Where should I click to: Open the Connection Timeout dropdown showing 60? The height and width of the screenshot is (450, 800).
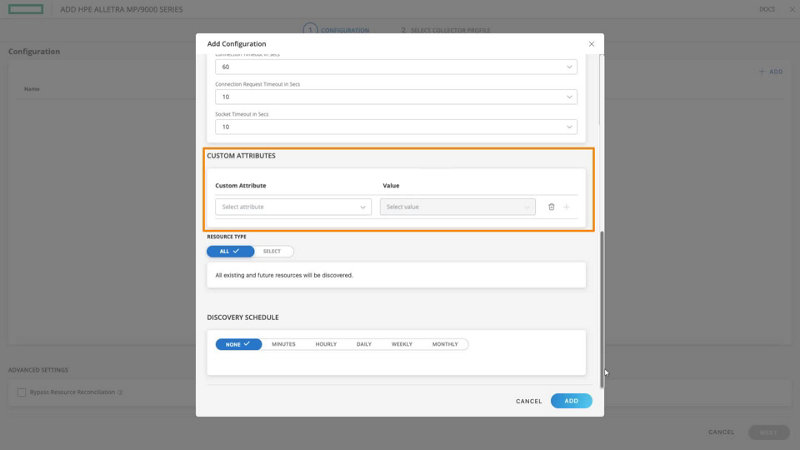click(x=396, y=67)
